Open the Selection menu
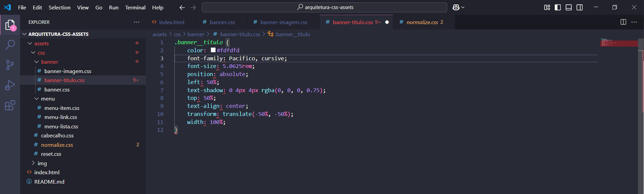This screenshot has height=194, width=644. pyautogui.click(x=59, y=7)
